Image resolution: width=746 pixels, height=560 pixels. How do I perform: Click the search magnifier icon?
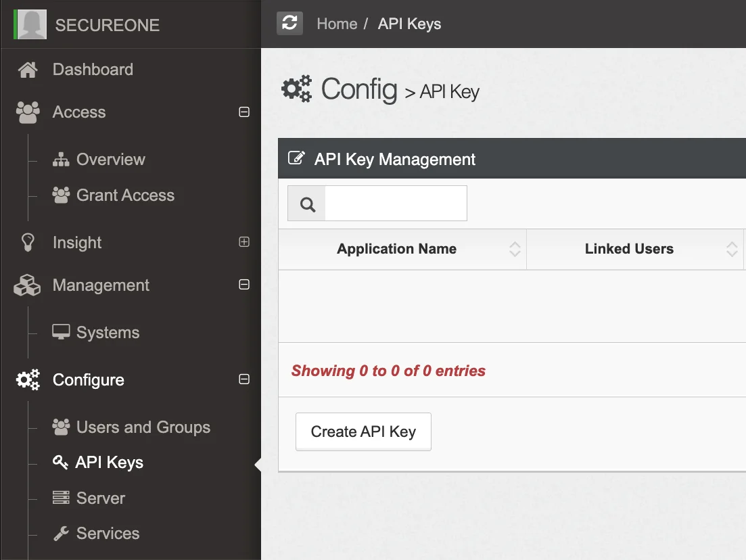[307, 204]
